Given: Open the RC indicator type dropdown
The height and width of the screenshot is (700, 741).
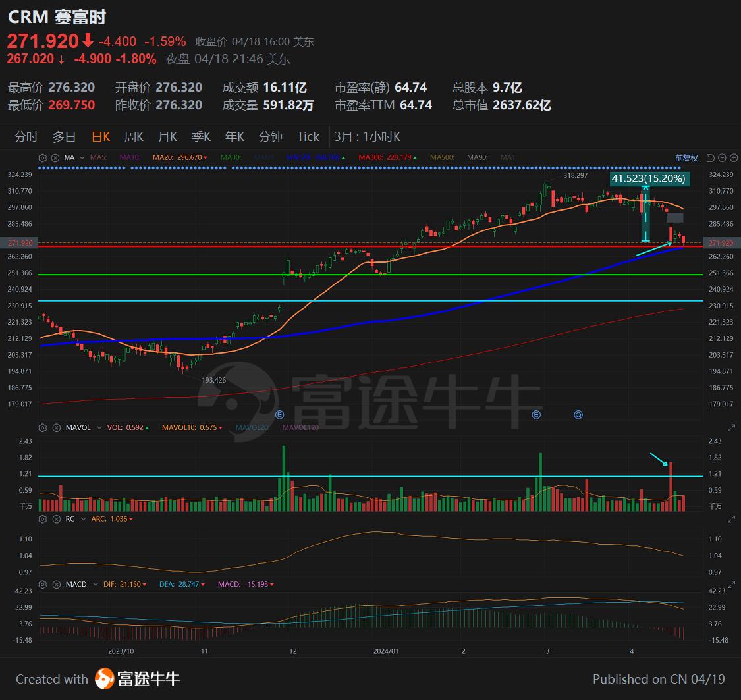Looking at the screenshot, I should tap(83, 519).
